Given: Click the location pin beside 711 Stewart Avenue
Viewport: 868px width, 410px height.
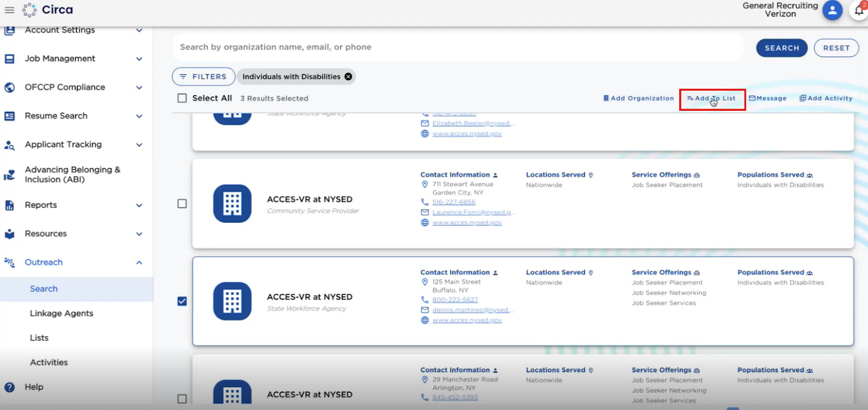Looking at the screenshot, I should (425, 184).
